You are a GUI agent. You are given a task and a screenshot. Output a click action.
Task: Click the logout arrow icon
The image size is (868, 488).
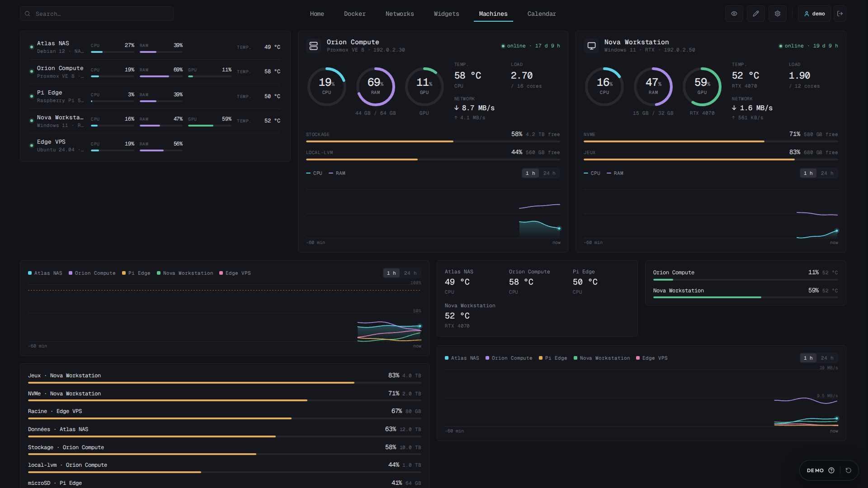pyautogui.click(x=840, y=14)
